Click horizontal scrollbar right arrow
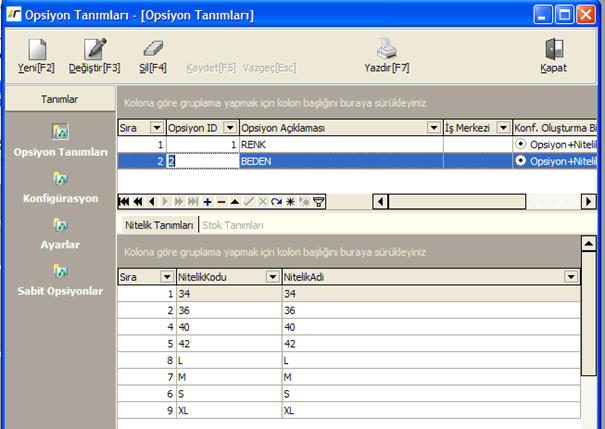Image resolution: width=605 pixels, height=429 pixels. [x=588, y=201]
